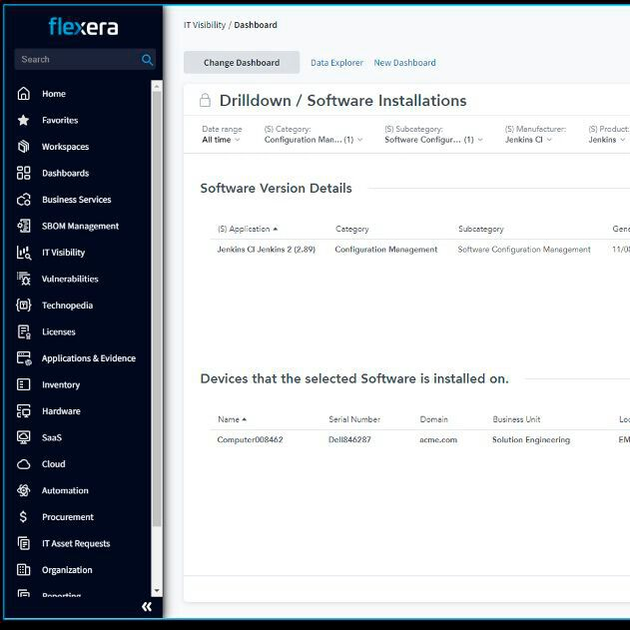This screenshot has height=630, width=630.
Task: Select Organization menu item
Action: click(67, 570)
